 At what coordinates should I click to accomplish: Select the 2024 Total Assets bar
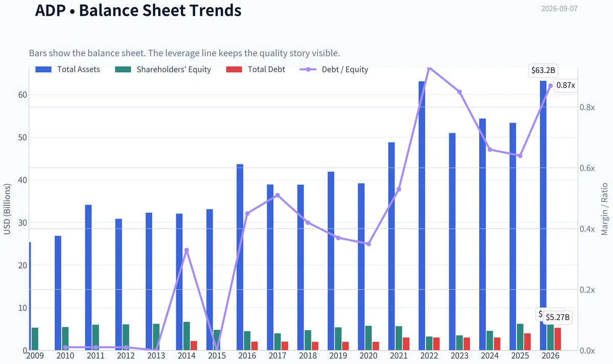(x=482, y=234)
